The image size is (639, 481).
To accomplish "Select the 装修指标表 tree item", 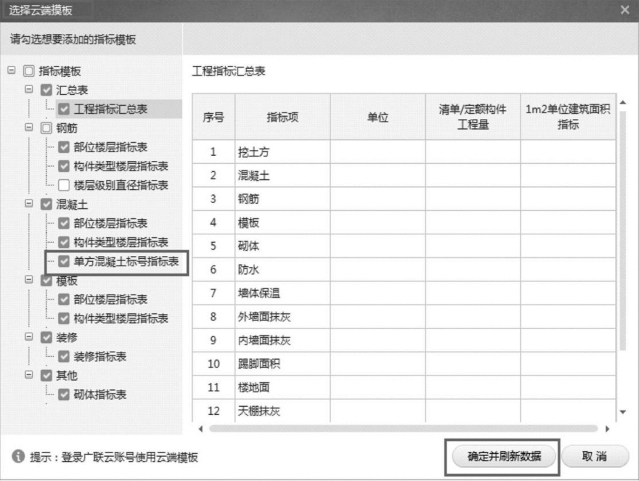I will 100,357.
